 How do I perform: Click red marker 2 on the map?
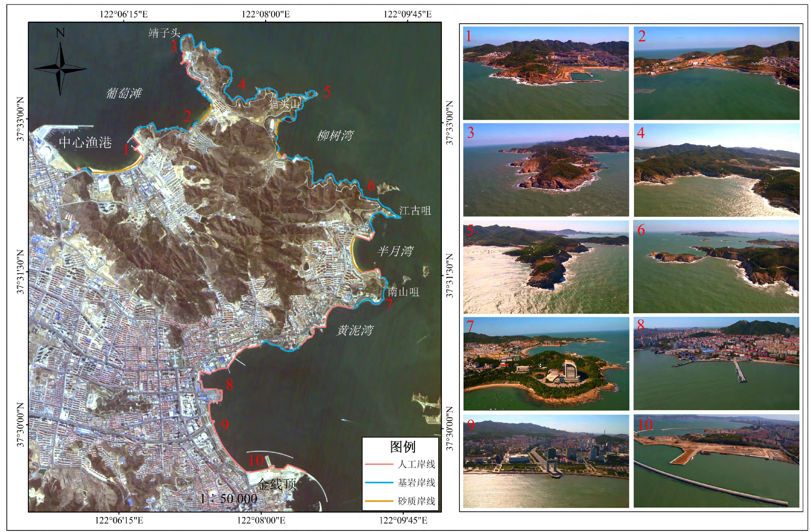coord(188,116)
